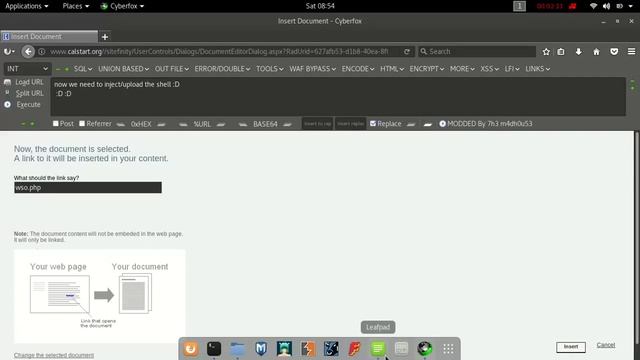Image resolution: width=640 pixels, height=360 pixels.
Task: Click the 0xHEX encode button
Action: coord(141,124)
